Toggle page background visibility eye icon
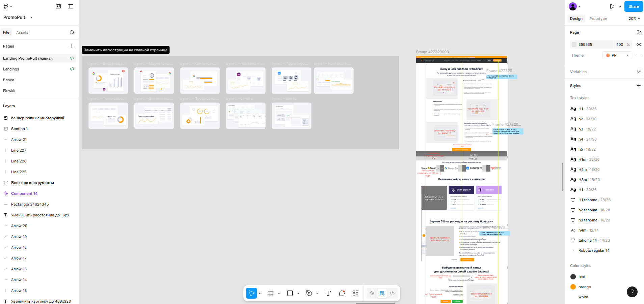 coord(639,44)
